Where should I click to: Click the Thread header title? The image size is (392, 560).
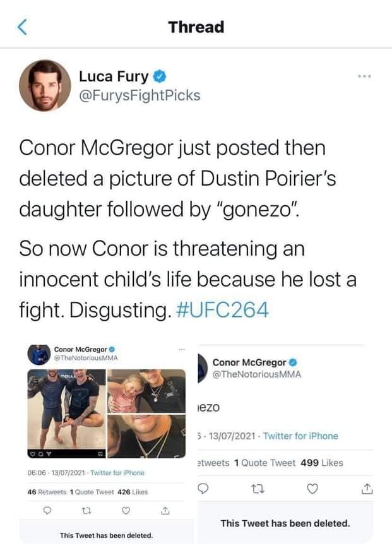[196, 27]
